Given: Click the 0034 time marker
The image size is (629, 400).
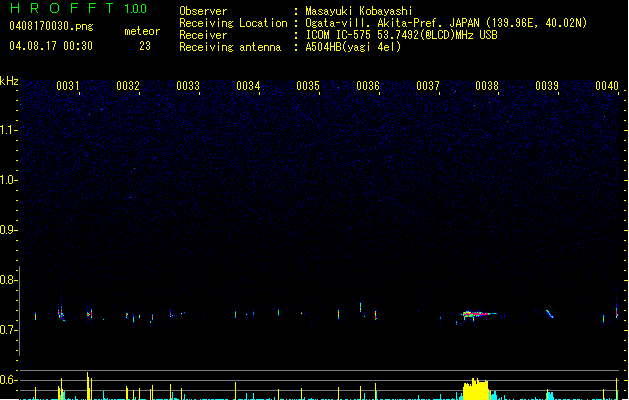Looking at the screenshot, I should (248, 86).
